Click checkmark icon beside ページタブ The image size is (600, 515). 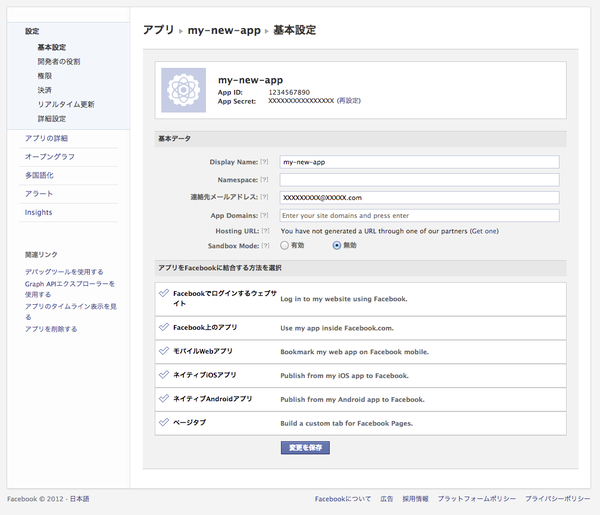[164, 422]
